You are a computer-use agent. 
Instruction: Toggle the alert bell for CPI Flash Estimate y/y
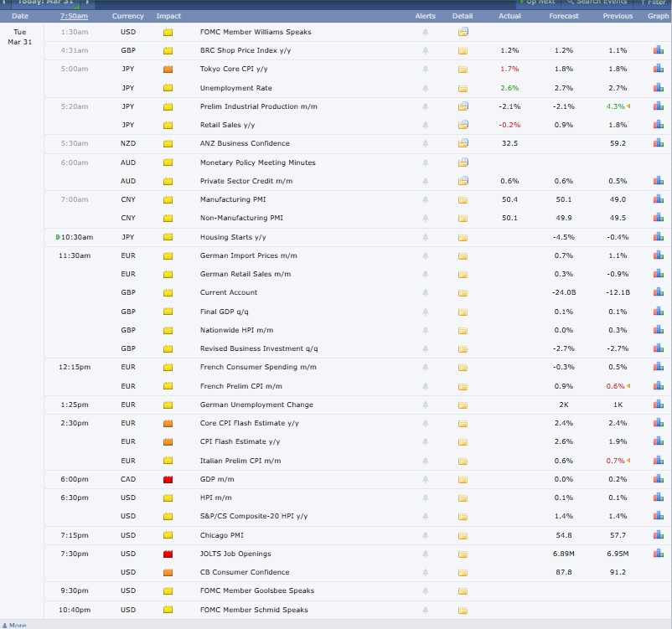(425, 441)
